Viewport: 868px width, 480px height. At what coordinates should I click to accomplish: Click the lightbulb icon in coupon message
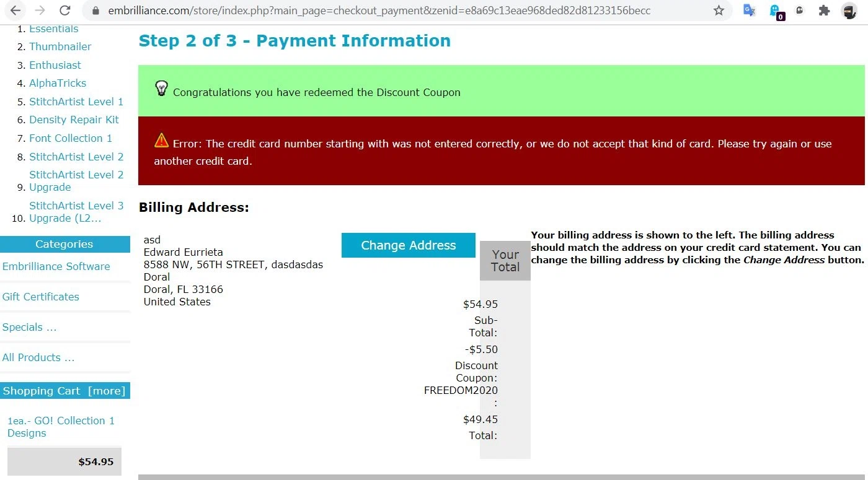161,89
